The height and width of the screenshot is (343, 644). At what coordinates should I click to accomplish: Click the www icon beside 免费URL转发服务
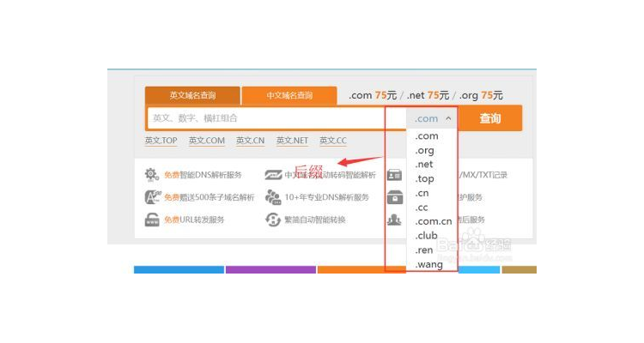point(152,220)
